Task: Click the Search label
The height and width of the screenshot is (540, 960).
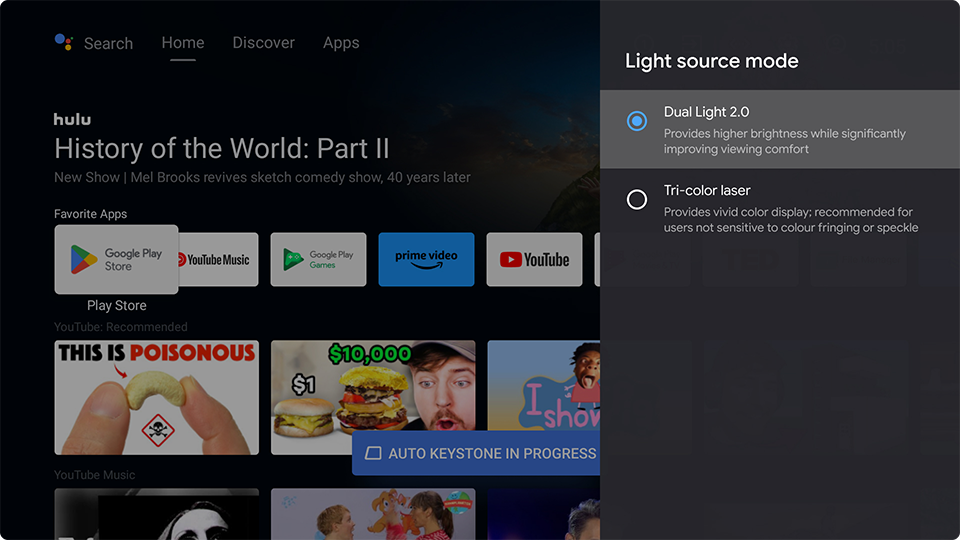Action: pos(108,43)
